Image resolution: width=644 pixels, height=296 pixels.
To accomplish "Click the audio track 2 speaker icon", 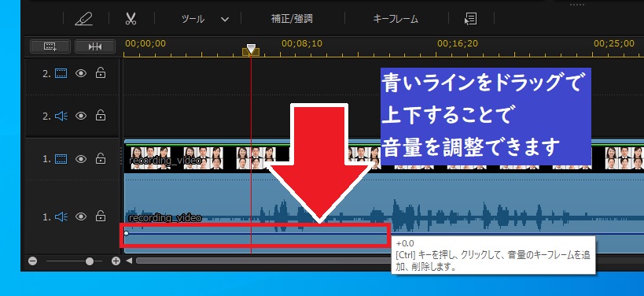I will click(x=61, y=116).
